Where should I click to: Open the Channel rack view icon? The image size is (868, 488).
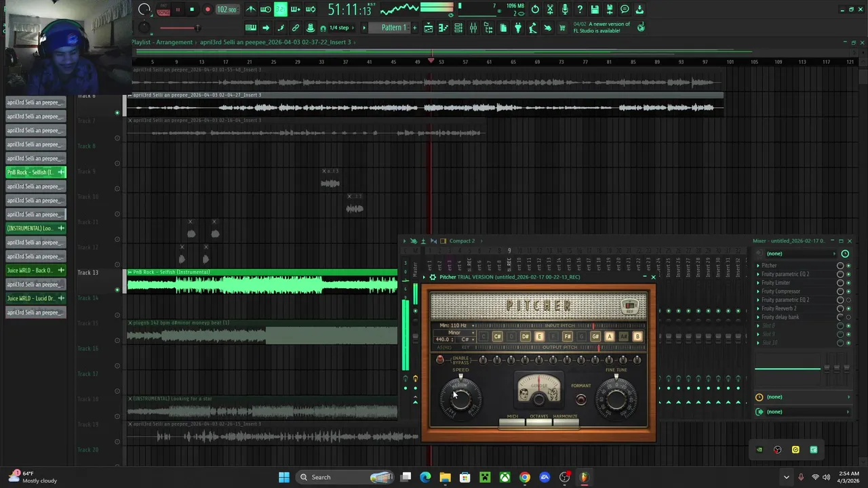[458, 28]
